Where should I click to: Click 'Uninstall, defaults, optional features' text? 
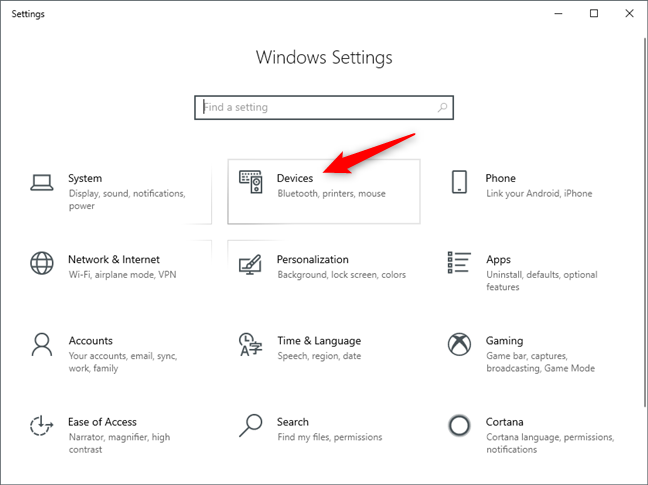point(541,281)
